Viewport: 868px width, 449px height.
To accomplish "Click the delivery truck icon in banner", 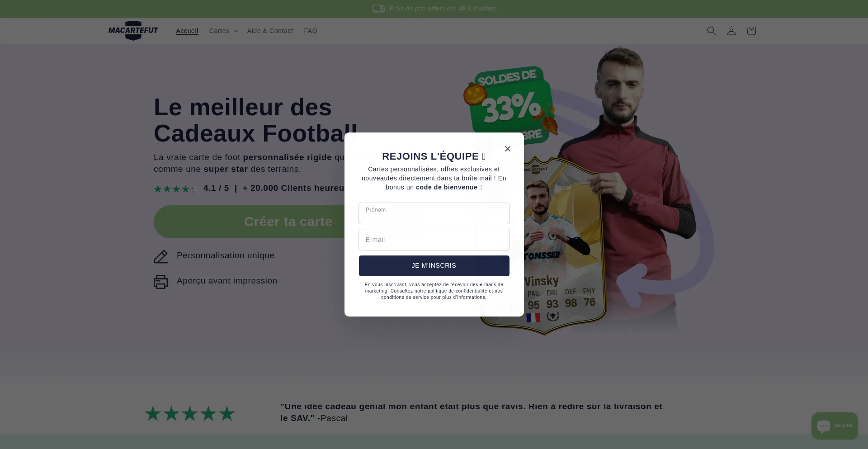I will point(378,9).
